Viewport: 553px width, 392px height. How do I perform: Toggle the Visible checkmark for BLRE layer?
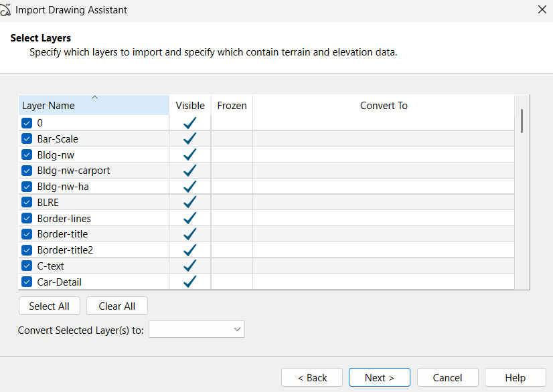189,202
